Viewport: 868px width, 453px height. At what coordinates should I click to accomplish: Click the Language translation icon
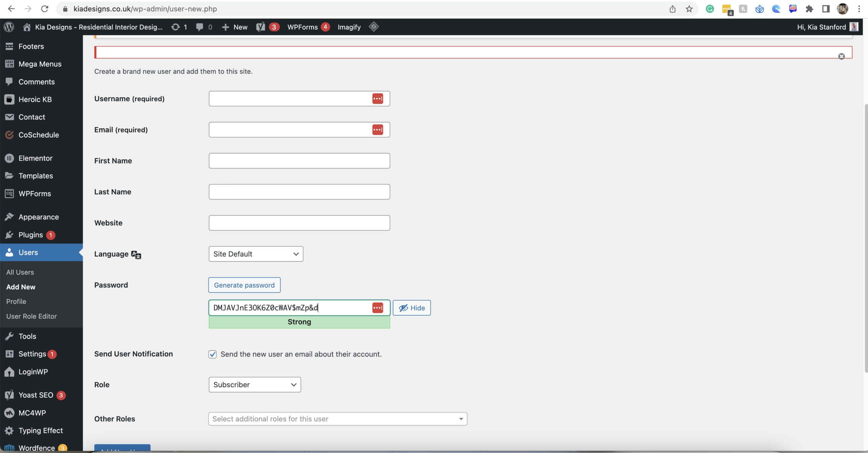point(136,255)
